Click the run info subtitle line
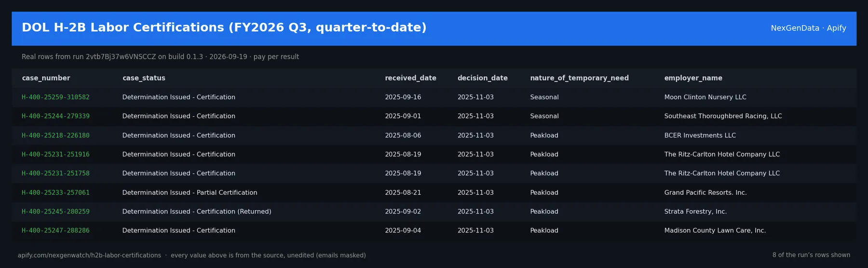 coord(160,57)
